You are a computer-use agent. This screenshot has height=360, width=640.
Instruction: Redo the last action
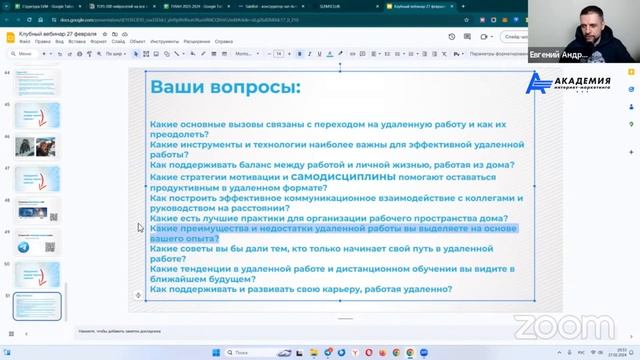[x=70, y=54]
